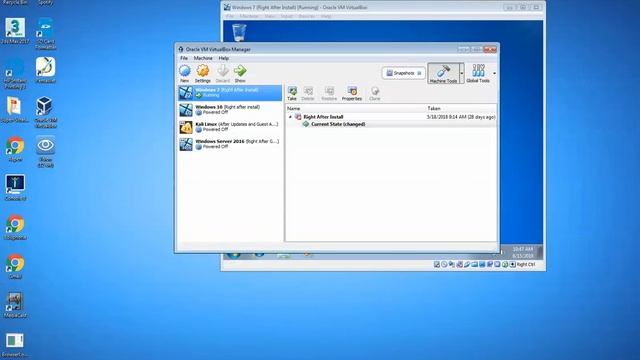
Task: Click the green Show arrow icon
Action: pos(240,71)
